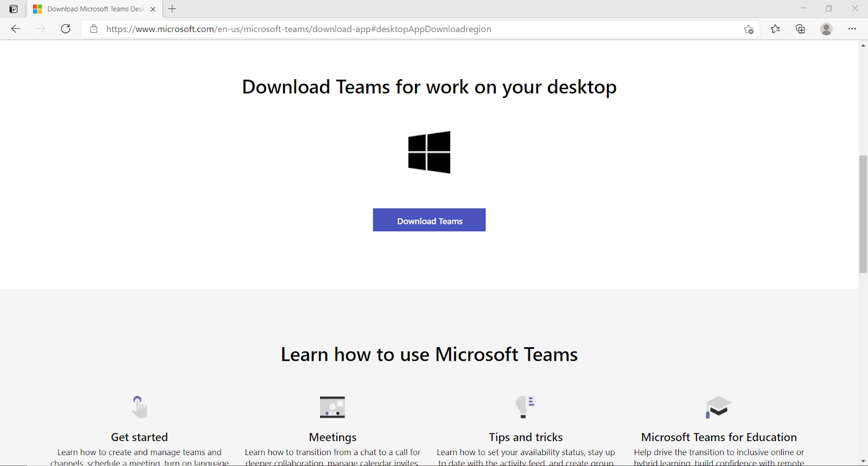Image resolution: width=868 pixels, height=466 pixels.
Task: Open a new browser tab
Action: click(x=172, y=9)
